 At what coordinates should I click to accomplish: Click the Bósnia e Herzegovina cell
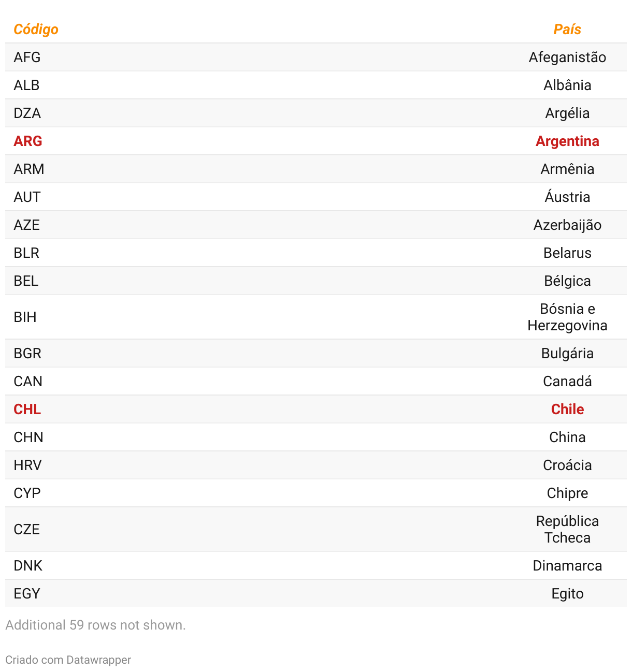567,317
